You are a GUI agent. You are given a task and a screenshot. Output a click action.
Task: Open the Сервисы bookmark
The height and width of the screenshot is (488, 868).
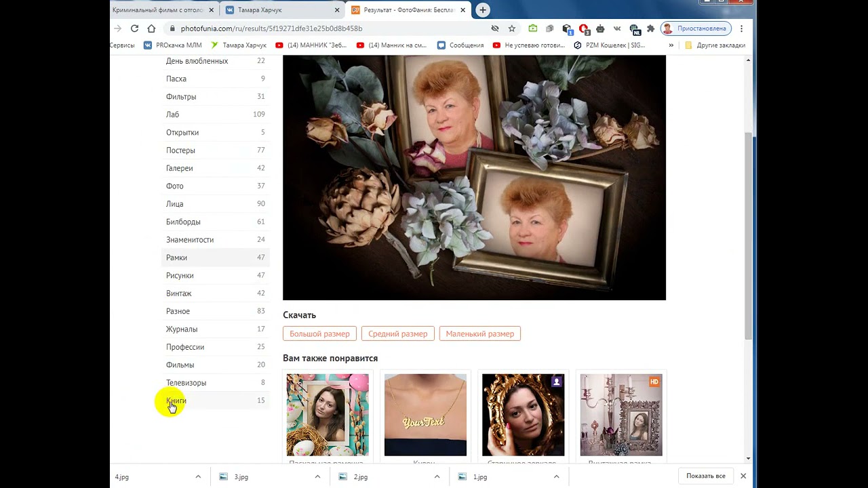coord(122,45)
